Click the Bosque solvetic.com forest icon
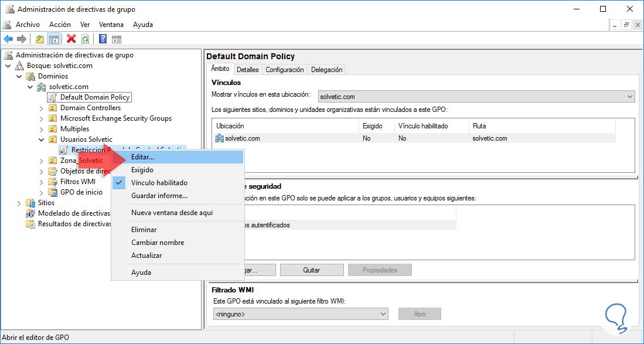Screen dimensions: 644x344 [19, 66]
